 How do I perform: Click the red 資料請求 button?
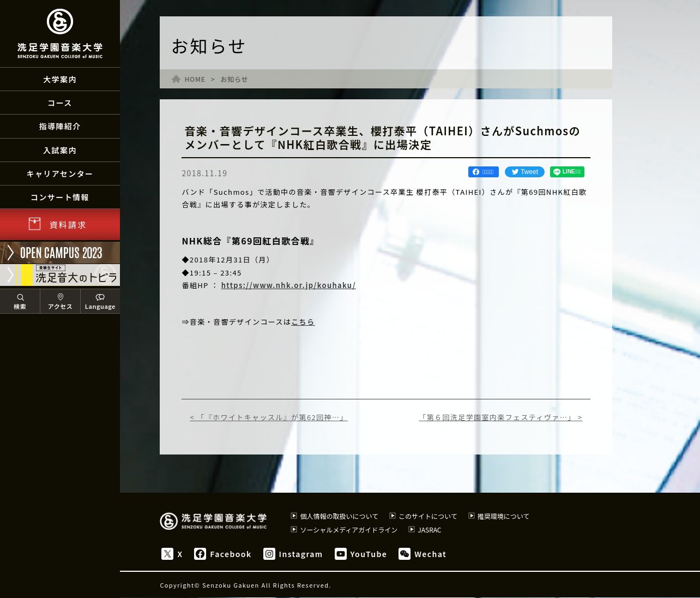(60, 224)
